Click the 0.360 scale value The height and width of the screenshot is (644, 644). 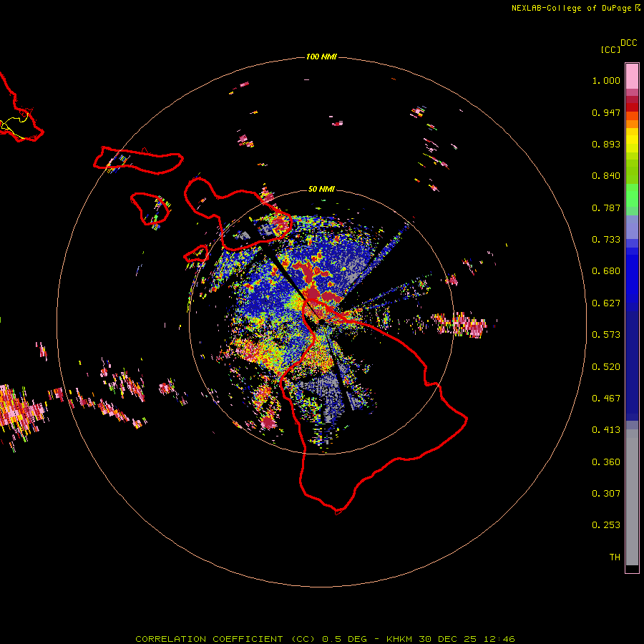[x=606, y=462]
